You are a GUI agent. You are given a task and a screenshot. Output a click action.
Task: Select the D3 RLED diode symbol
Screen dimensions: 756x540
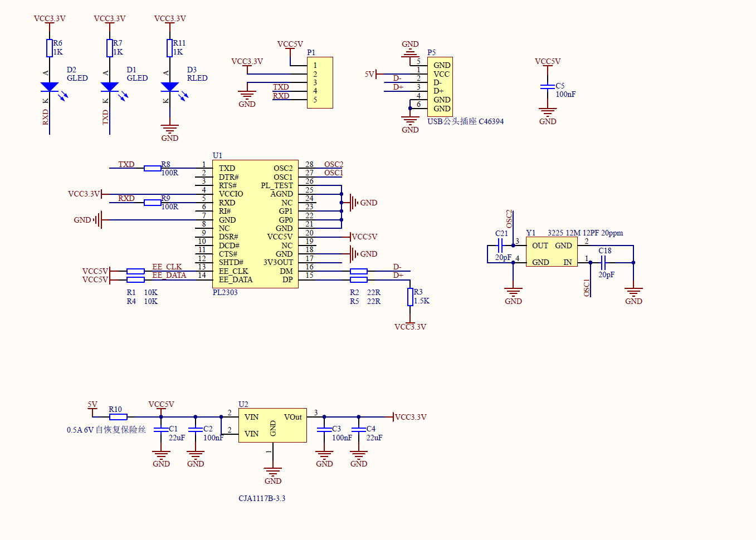170,87
